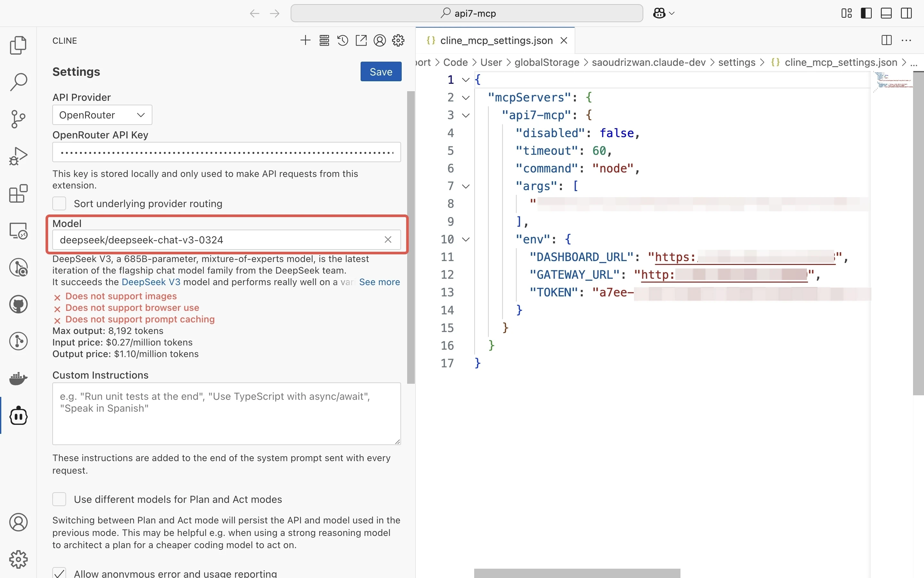Screen dimensions: 924x578
Task: Collapse the args array at line 7
Action: coord(466,187)
